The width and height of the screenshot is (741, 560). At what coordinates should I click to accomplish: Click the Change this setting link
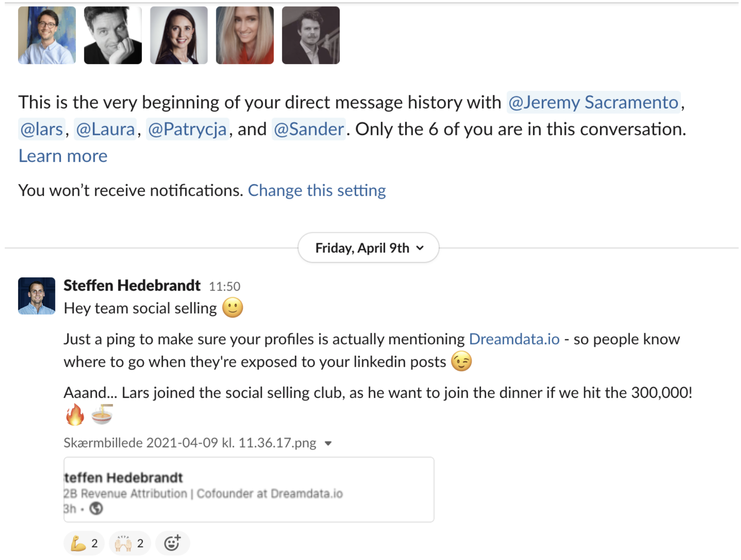pyautogui.click(x=316, y=191)
